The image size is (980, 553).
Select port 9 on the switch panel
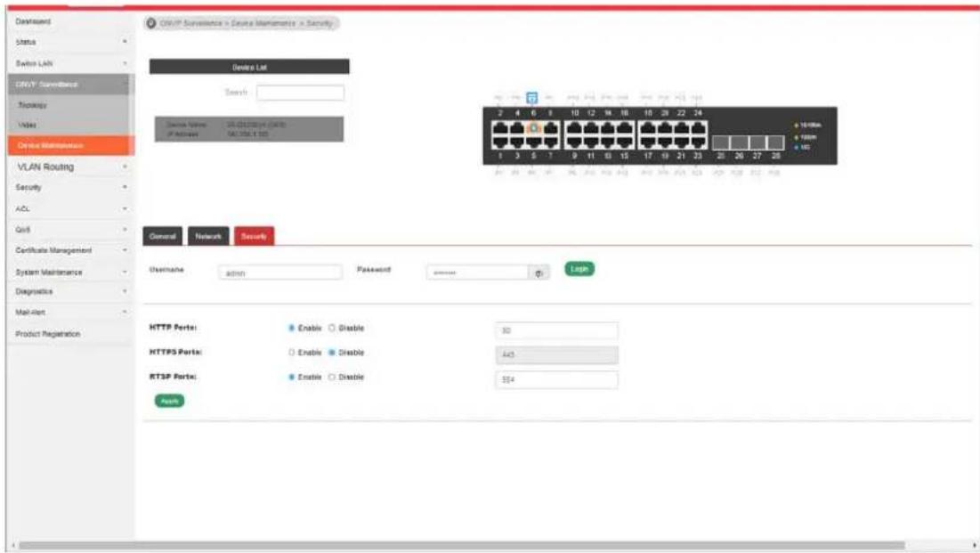[x=574, y=142]
